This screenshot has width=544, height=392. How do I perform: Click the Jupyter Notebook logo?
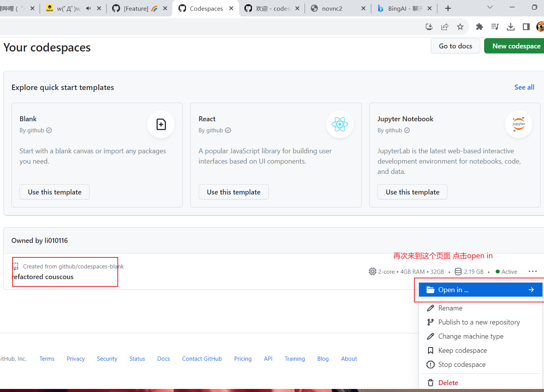(518, 124)
